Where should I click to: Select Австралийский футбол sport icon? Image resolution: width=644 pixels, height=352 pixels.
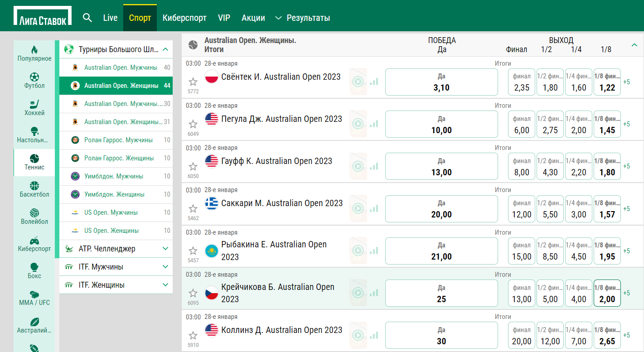coord(34,321)
